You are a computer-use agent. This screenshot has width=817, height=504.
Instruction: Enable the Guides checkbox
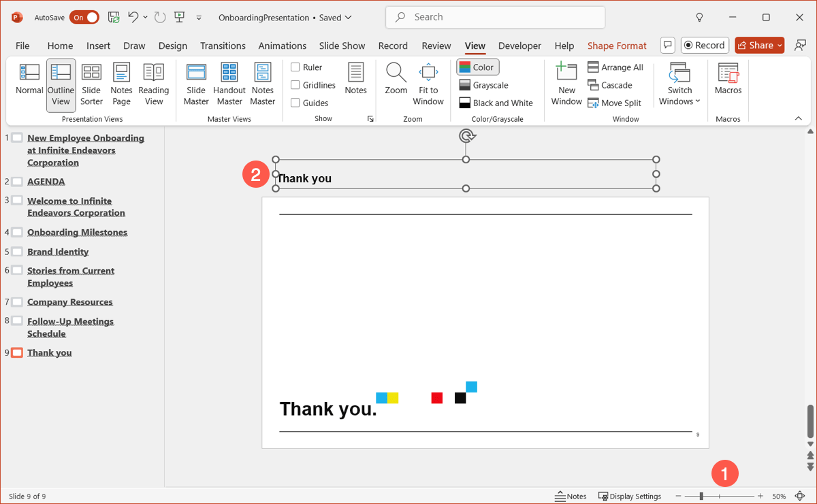(295, 103)
